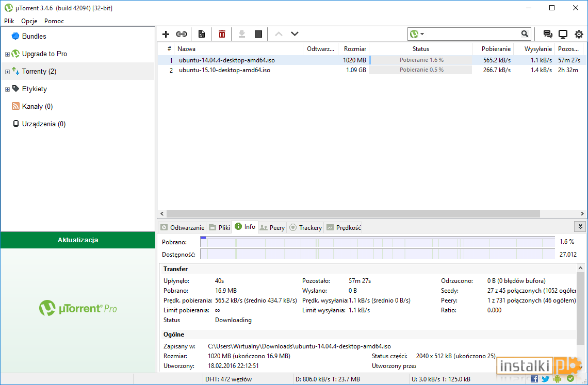This screenshot has height=385, width=588.
Task: Select Etykiety label in sidebar
Action: click(35, 89)
